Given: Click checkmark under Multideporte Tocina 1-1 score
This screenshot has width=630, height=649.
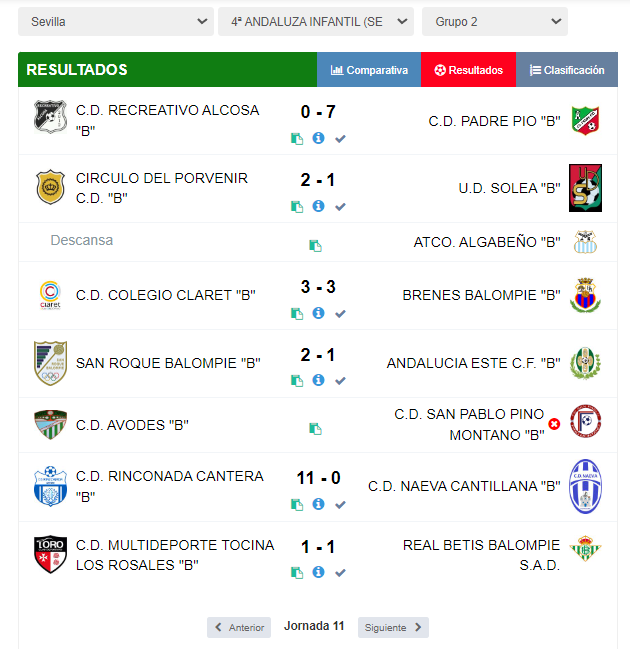Looking at the screenshot, I should [x=340, y=573].
